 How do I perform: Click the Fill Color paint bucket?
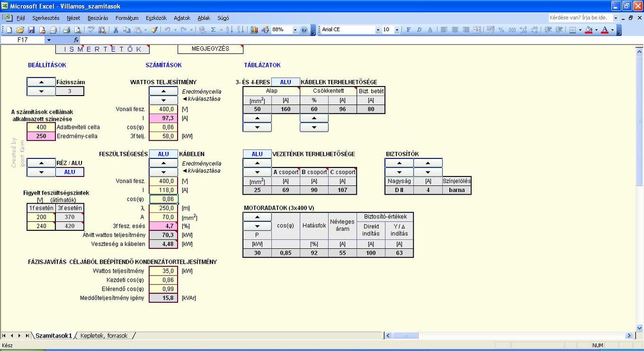point(589,30)
